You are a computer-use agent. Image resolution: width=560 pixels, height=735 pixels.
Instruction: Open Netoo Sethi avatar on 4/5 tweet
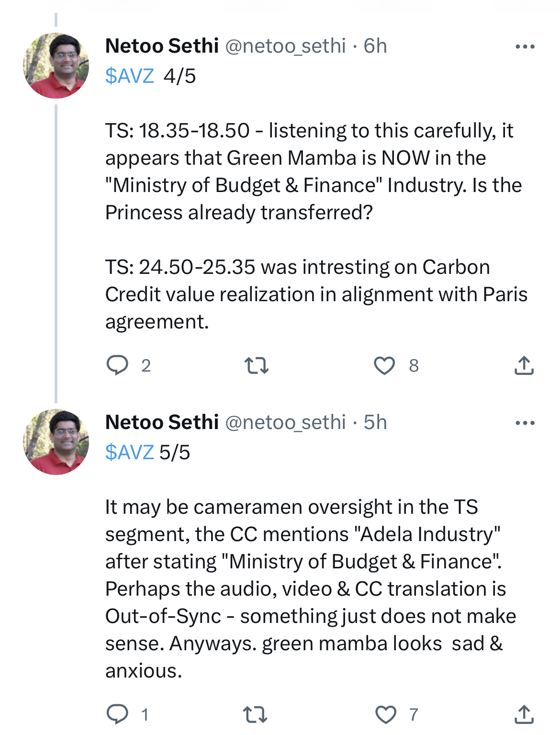pyautogui.click(x=56, y=66)
